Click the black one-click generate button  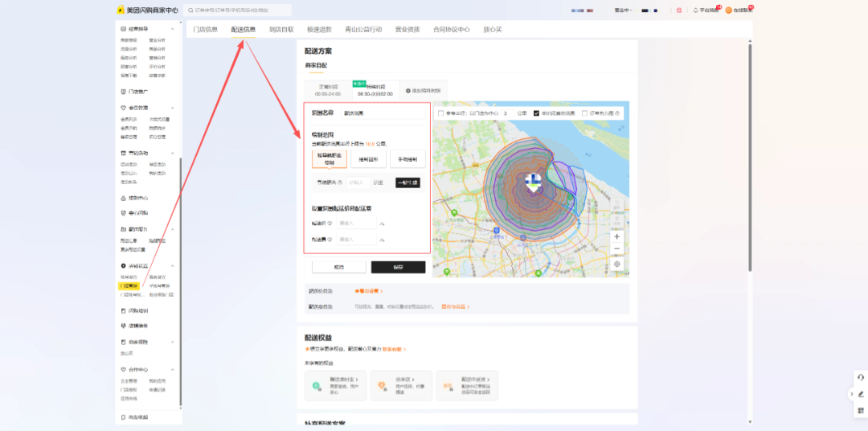tap(407, 183)
